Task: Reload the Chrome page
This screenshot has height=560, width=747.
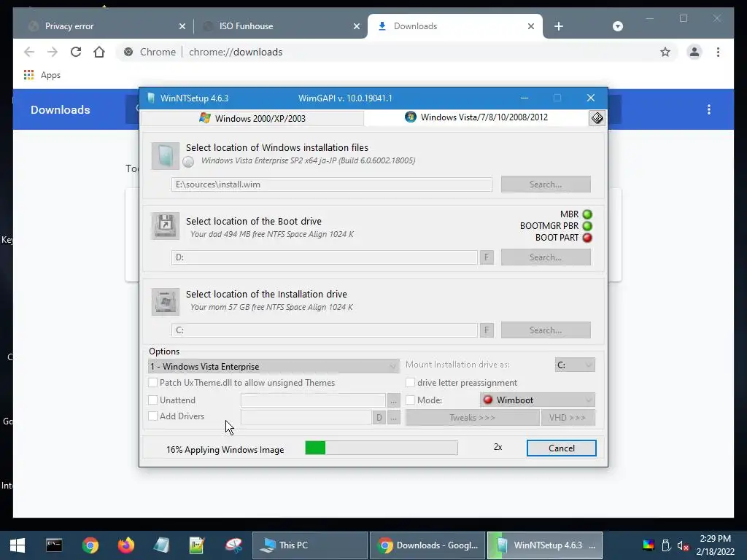Action: (x=76, y=52)
